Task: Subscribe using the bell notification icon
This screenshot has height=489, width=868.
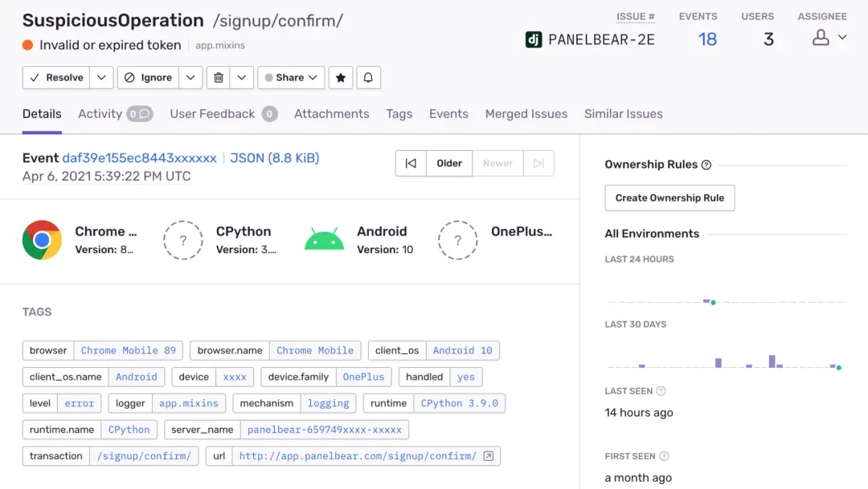Action: tap(368, 77)
